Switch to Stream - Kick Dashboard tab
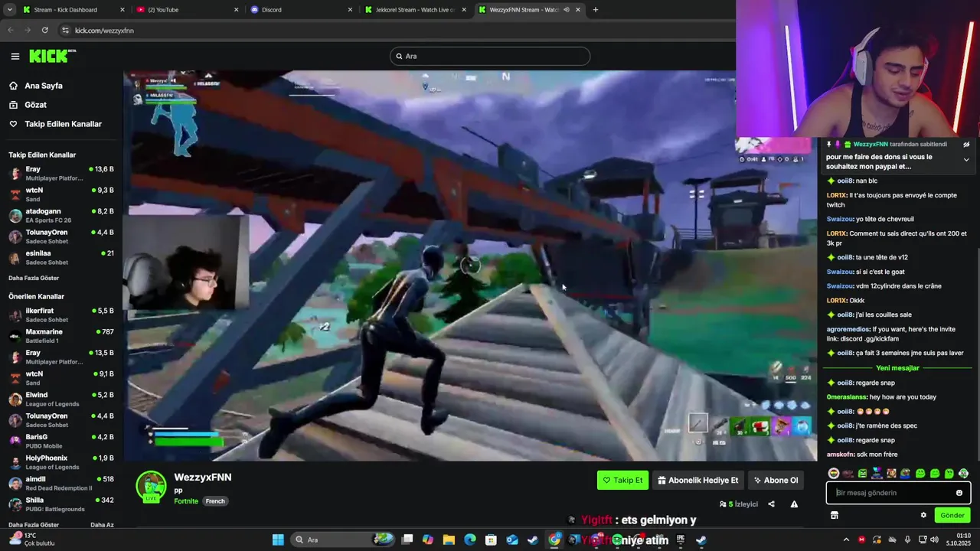 click(73, 10)
